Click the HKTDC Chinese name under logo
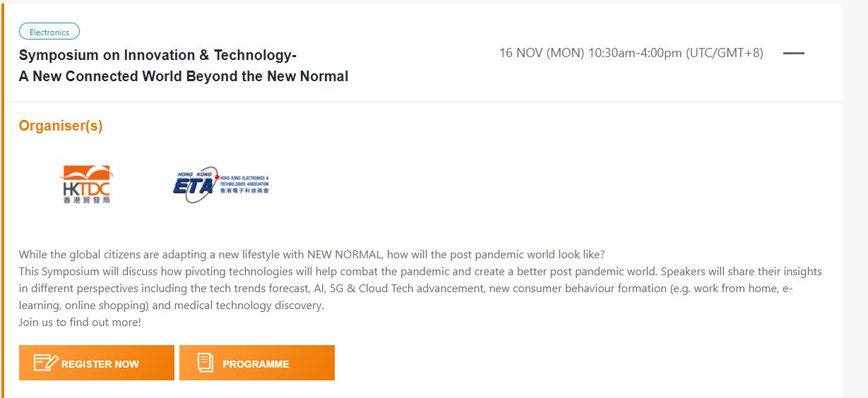 [x=87, y=200]
